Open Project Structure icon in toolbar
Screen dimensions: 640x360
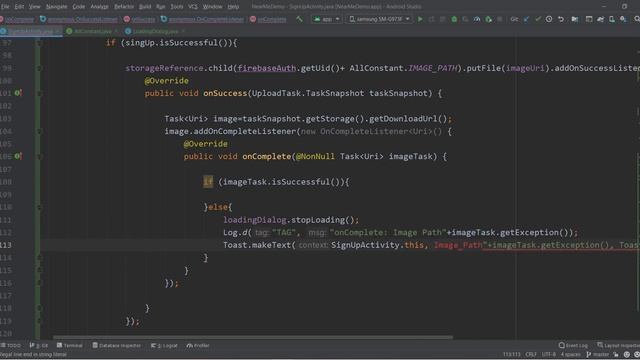point(589,19)
